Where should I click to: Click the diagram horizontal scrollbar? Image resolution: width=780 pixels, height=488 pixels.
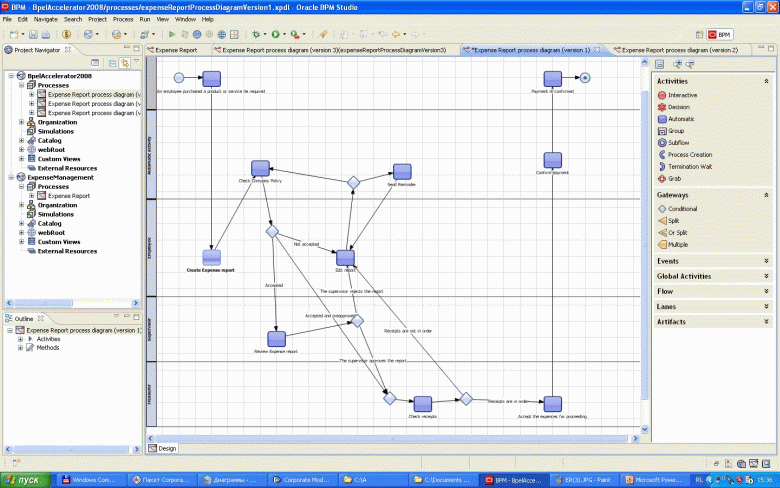point(393,438)
